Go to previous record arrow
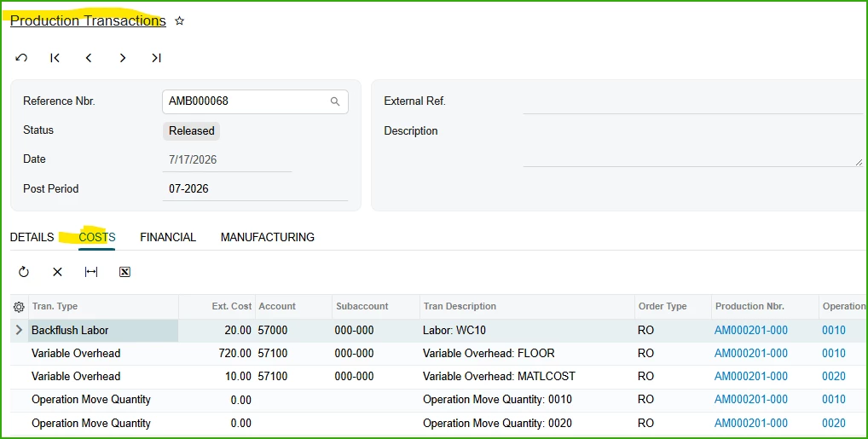The width and height of the screenshot is (868, 439). (89, 58)
